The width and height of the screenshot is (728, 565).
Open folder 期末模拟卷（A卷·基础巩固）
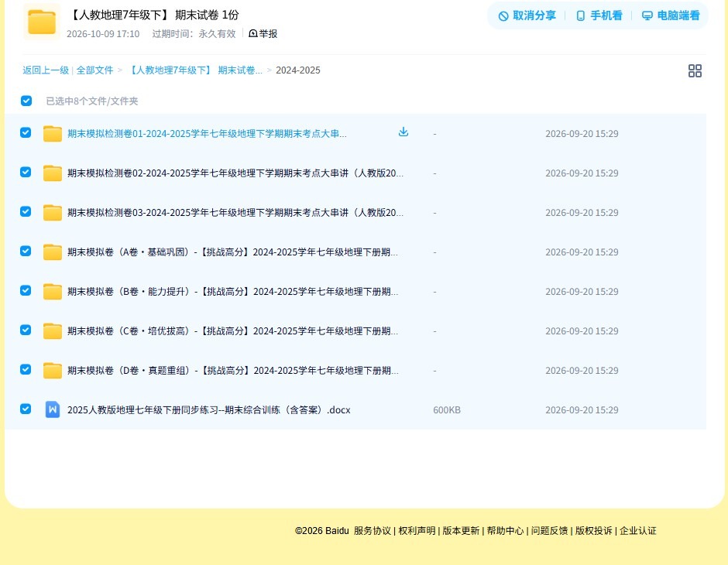tap(232, 252)
